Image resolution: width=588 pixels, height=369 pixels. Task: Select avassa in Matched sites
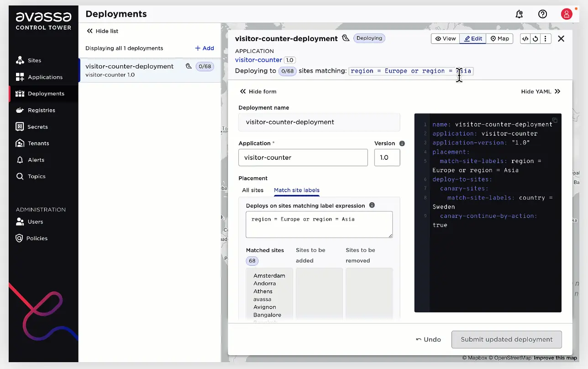pyautogui.click(x=262, y=299)
